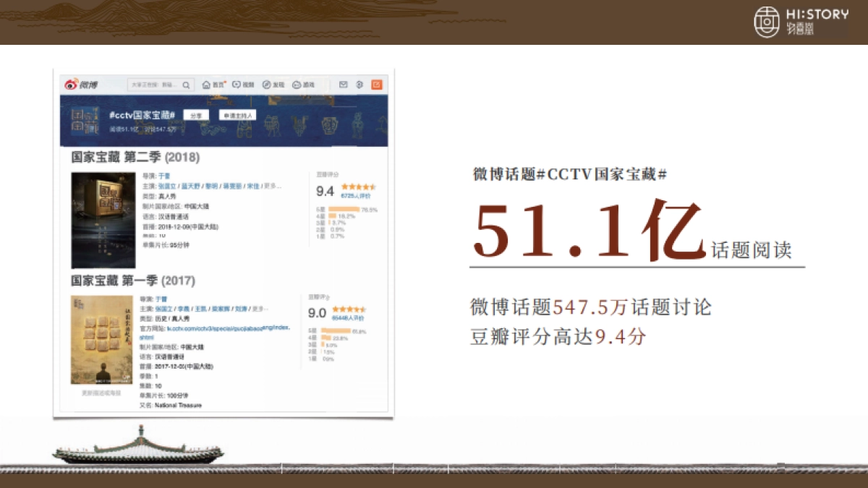
Task: Switch to the 视频 navigation item
Action: (x=236, y=85)
